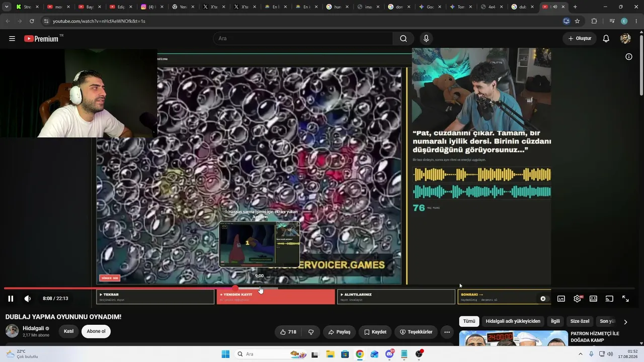This screenshot has height=362, width=644.
Task: Open File Explorer from taskbar
Action: [330, 354]
